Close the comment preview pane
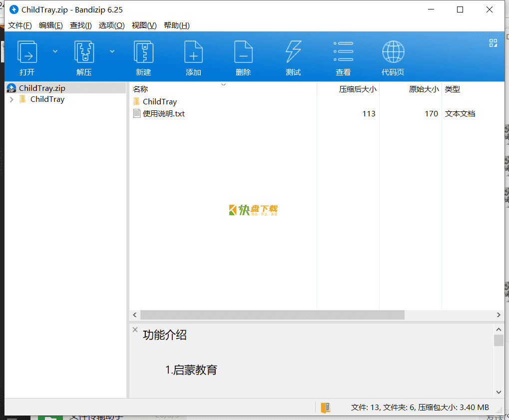 click(x=135, y=330)
